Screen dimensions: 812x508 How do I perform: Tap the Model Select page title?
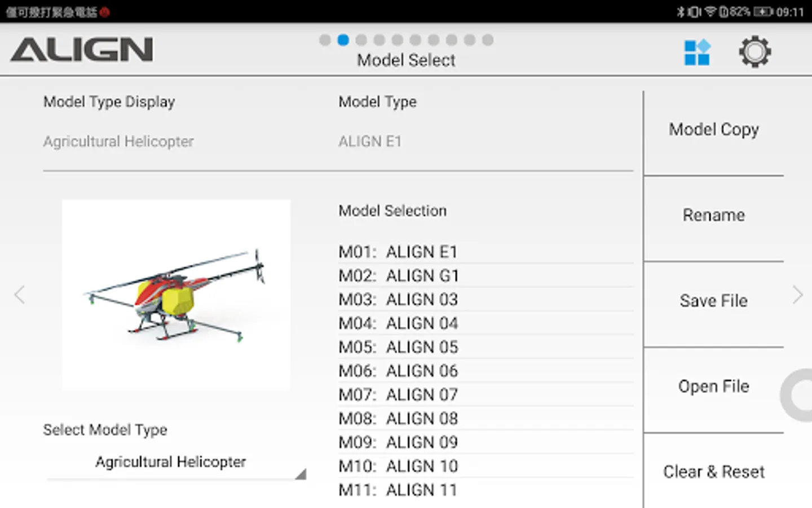[x=406, y=60]
